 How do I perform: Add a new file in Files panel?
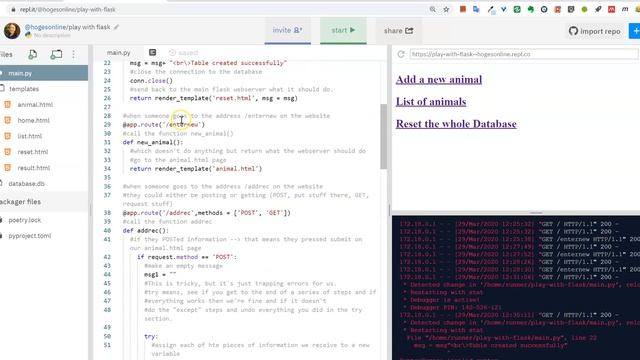point(33,54)
